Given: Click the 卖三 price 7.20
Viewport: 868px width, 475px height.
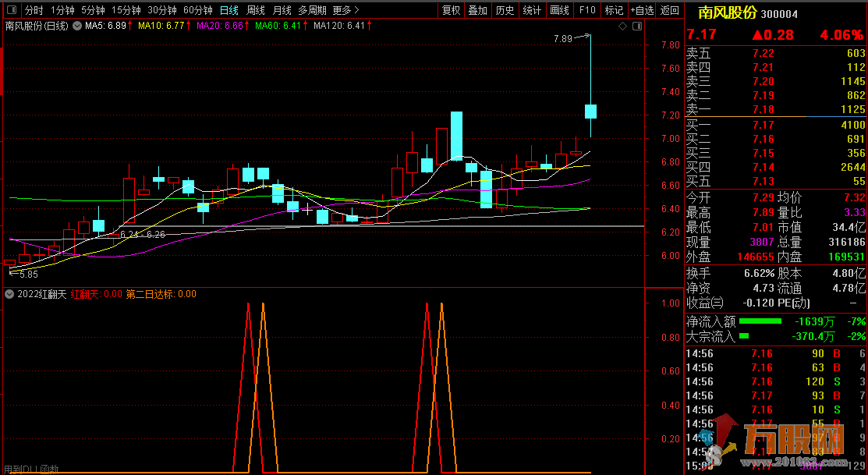Looking at the screenshot, I should [x=763, y=81].
